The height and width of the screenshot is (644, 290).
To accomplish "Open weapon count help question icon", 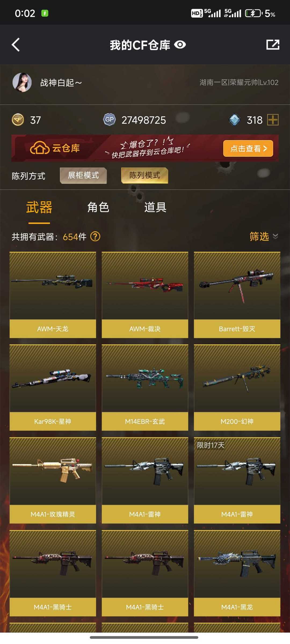I will [95, 237].
